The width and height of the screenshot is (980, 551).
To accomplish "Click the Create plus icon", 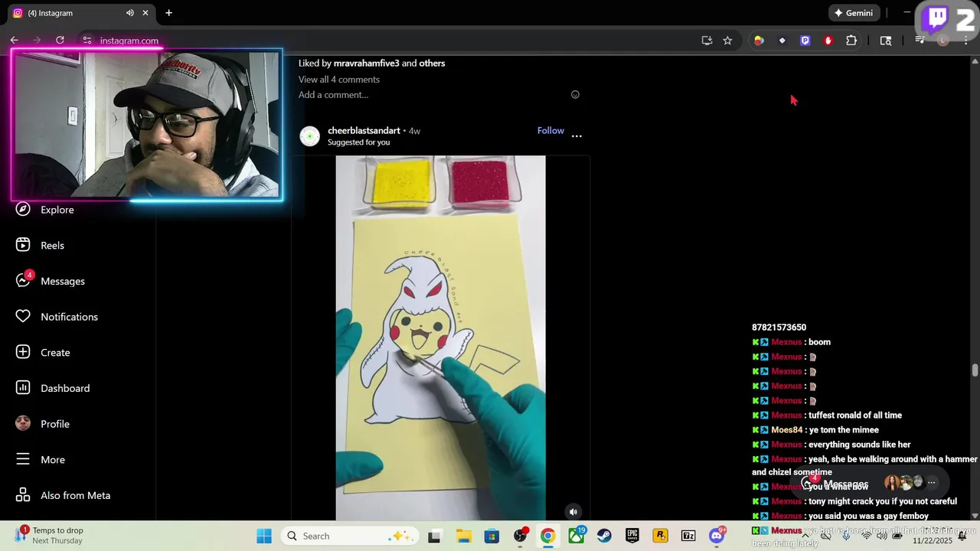I will tap(23, 352).
